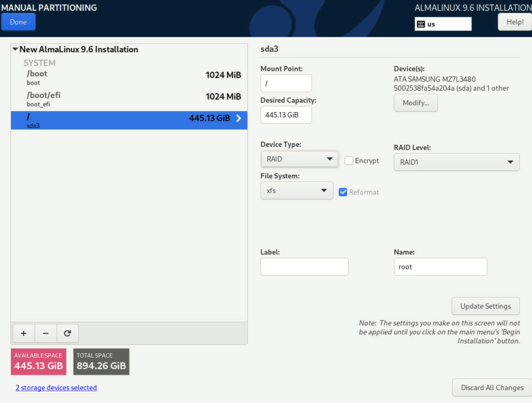Click the Label input field

[304, 267]
